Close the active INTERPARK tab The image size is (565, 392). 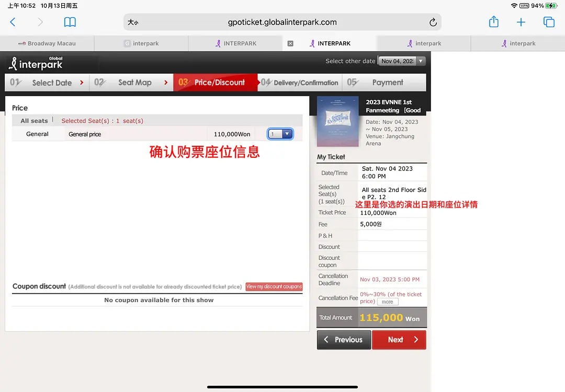point(290,43)
